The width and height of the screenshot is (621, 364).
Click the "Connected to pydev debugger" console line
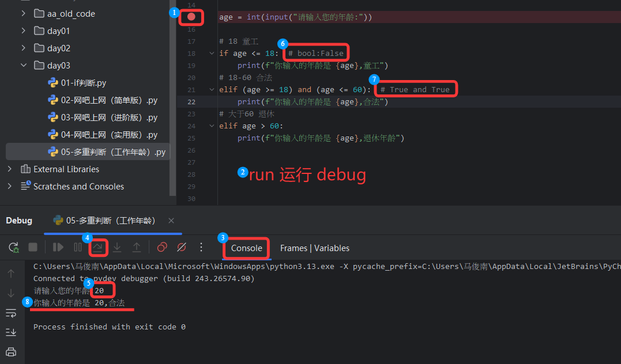click(144, 279)
